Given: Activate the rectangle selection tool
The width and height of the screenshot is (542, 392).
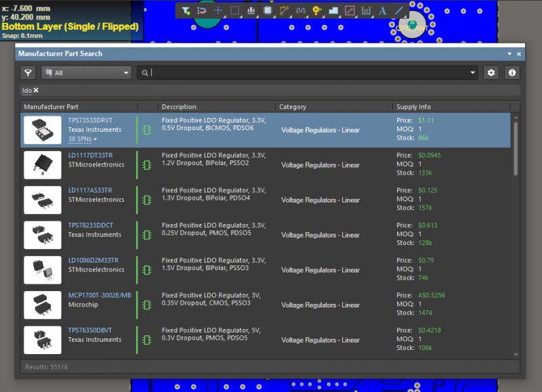Looking at the screenshot, I should click(234, 11).
